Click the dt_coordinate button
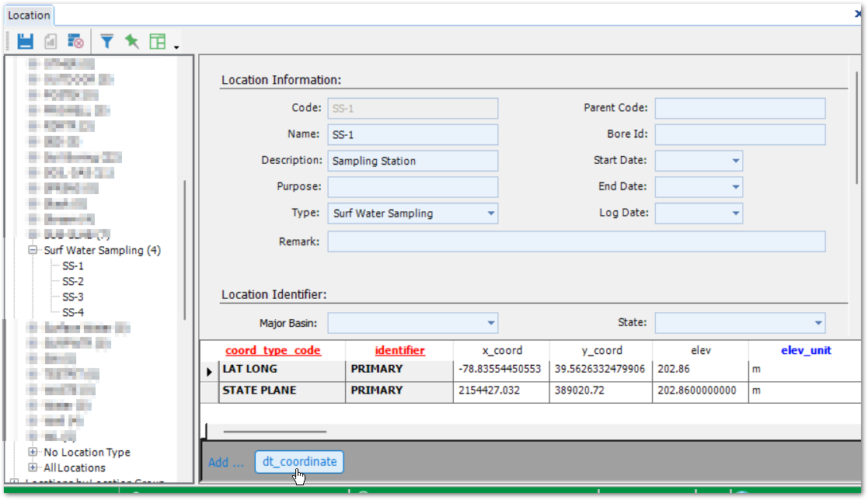The height and width of the screenshot is (500, 868). point(299,462)
